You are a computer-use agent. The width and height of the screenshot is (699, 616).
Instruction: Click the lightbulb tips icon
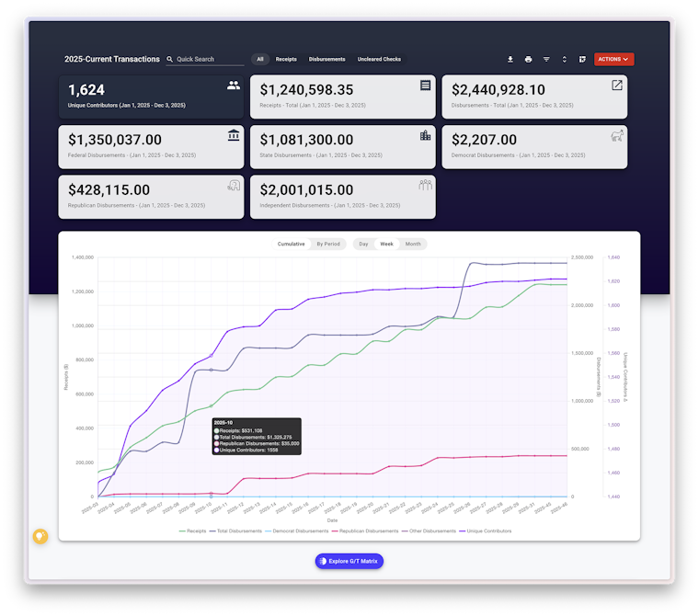(x=40, y=536)
